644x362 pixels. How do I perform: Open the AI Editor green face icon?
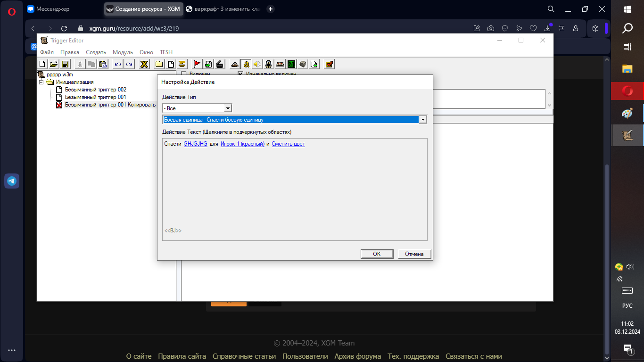click(291, 64)
